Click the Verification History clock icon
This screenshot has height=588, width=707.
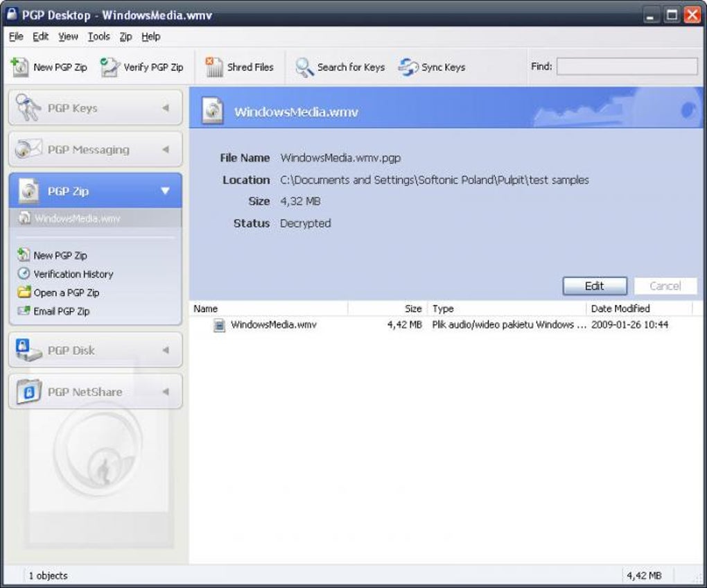(x=24, y=274)
